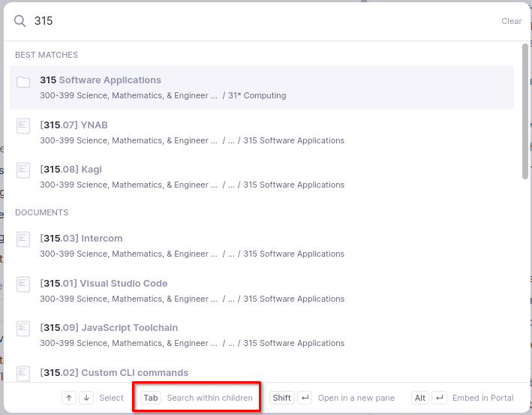
Task: Click the Embed in Portal hint
Action: [x=481, y=398]
